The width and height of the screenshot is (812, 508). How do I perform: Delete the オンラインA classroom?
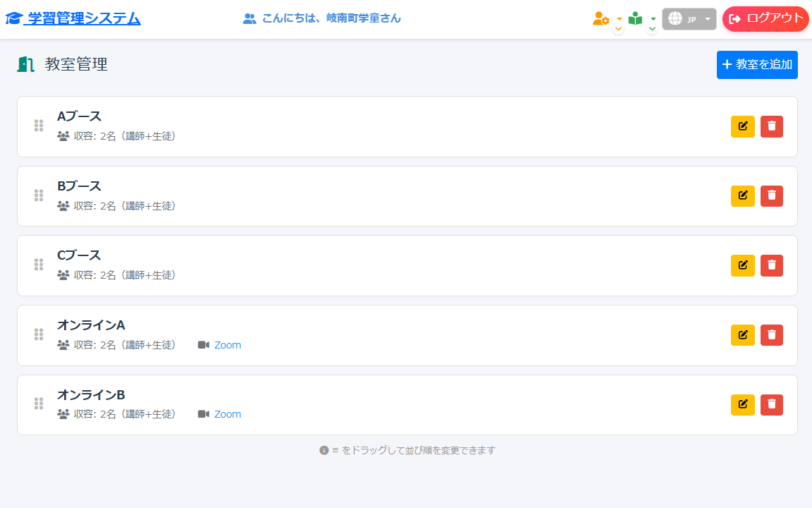point(772,335)
